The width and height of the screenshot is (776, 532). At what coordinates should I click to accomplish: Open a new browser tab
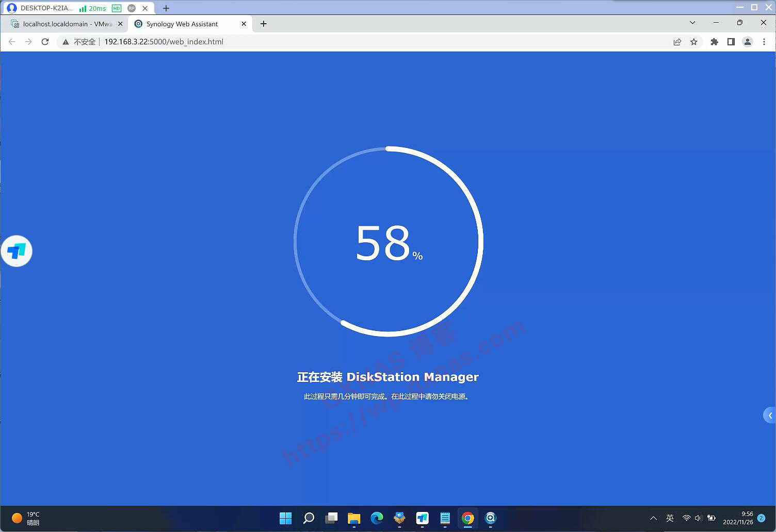pos(264,24)
